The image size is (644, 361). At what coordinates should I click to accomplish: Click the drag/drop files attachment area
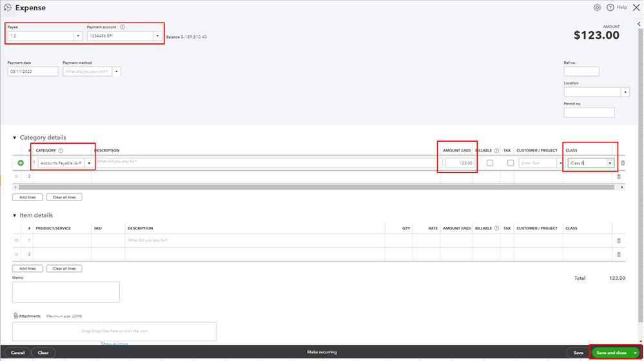tap(114, 331)
